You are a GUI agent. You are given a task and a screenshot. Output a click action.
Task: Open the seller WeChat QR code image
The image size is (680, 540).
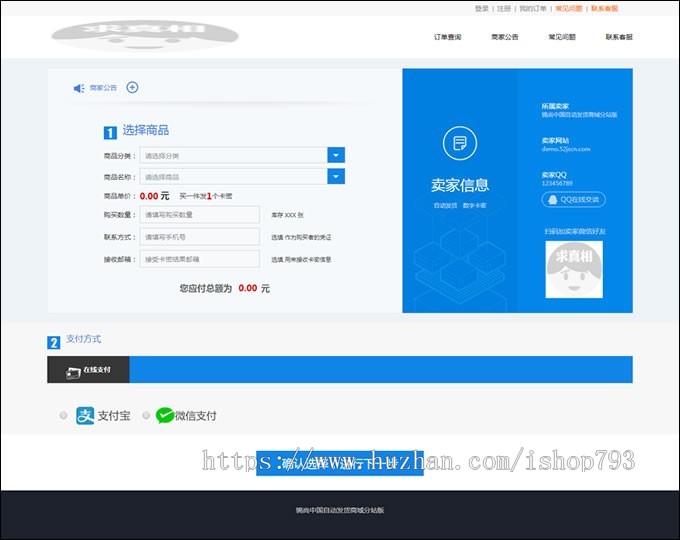pos(574,269)
